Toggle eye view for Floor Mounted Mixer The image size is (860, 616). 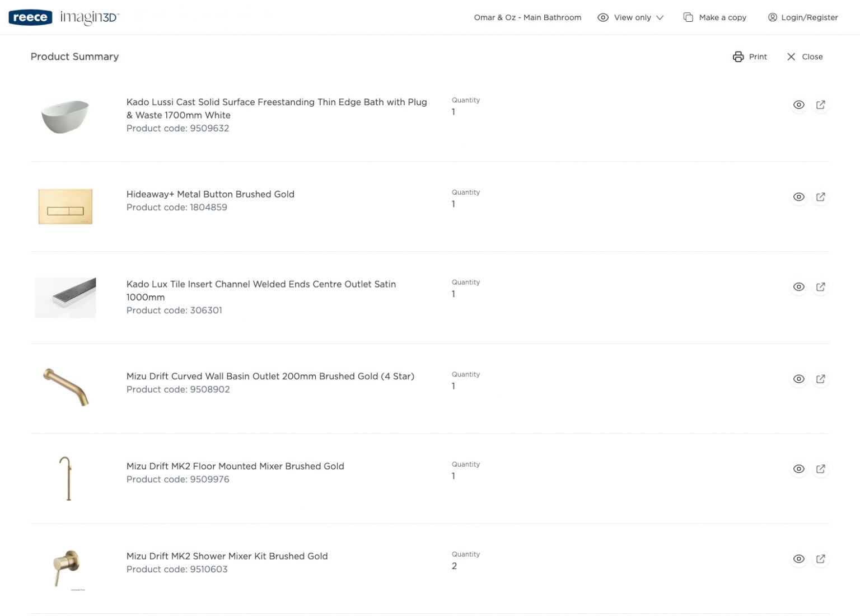798,469
